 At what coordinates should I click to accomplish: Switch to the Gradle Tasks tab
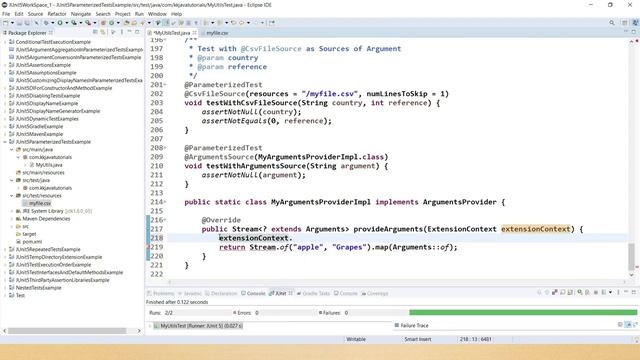313,293
